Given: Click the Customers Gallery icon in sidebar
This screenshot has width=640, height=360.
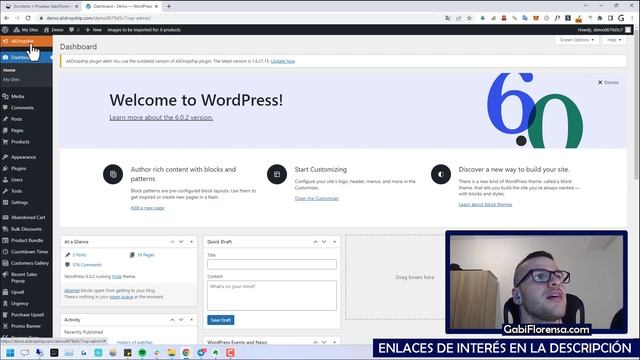Looking at the screenshot, I should (x=5, y=263).
